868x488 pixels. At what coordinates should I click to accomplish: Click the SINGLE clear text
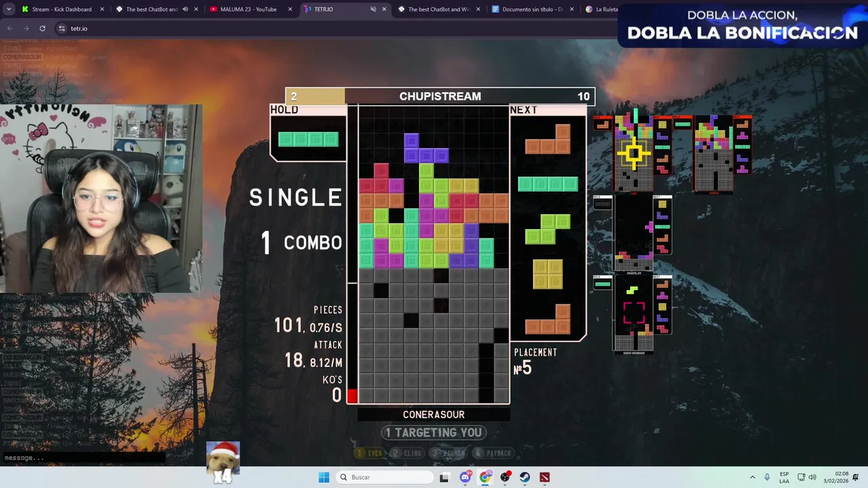[x=296, y=197]
